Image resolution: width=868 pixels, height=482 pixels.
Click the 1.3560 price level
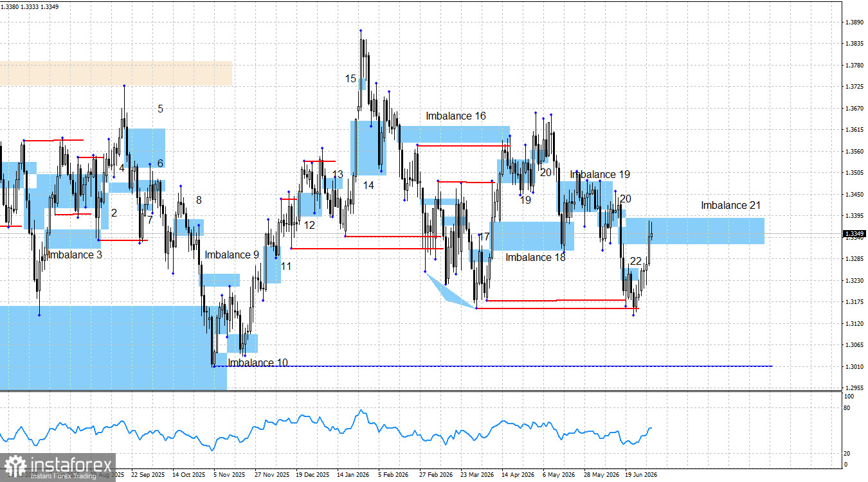click(x=855, y=152)
